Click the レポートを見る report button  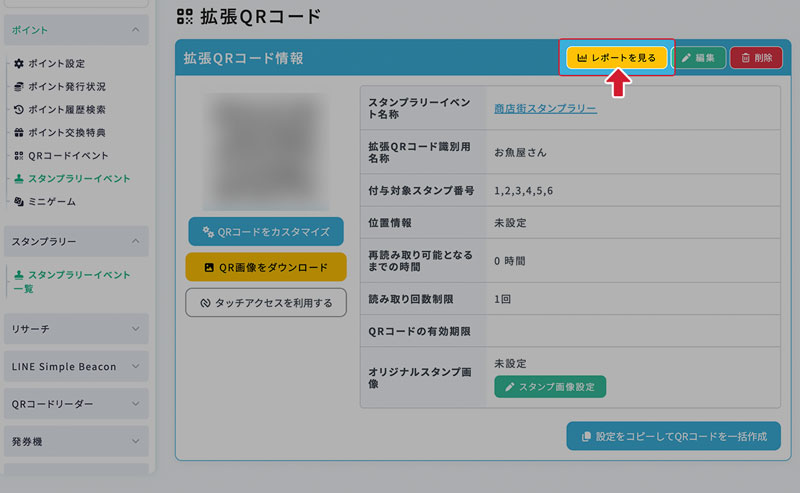coord(616,58)
